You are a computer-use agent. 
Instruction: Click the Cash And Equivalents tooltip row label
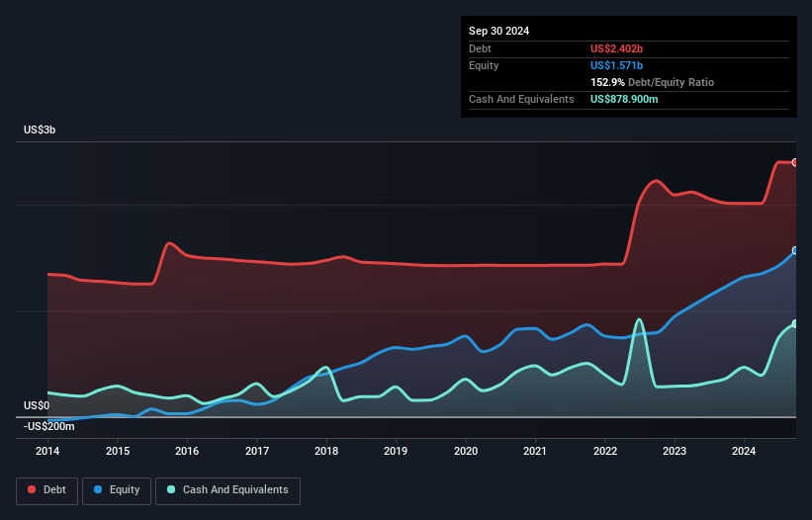click(x=521, y=99)
